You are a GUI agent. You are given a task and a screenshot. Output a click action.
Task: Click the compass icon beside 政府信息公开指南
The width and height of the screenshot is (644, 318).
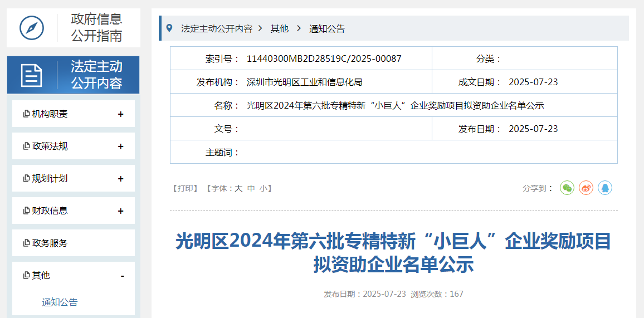coord(32,28)
